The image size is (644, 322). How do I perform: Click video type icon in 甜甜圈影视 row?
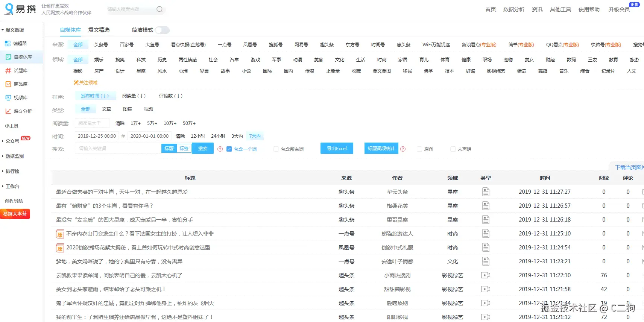[x=486, y=289]
